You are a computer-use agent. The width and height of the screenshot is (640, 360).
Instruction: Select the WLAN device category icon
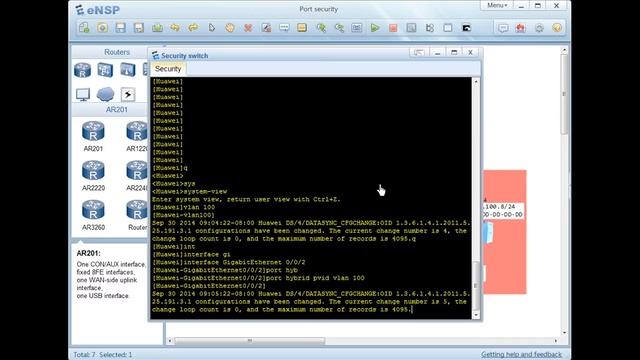click(127, 70)
